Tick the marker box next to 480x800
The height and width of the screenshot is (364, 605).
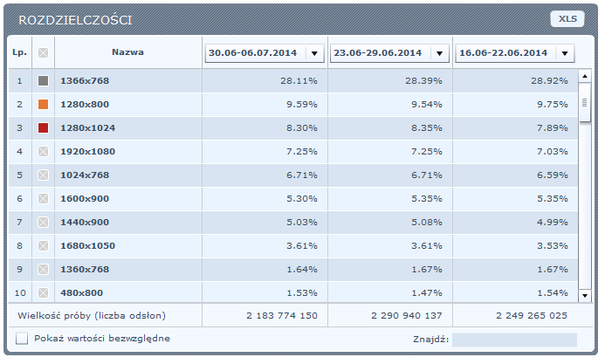(x=44, y=292)
